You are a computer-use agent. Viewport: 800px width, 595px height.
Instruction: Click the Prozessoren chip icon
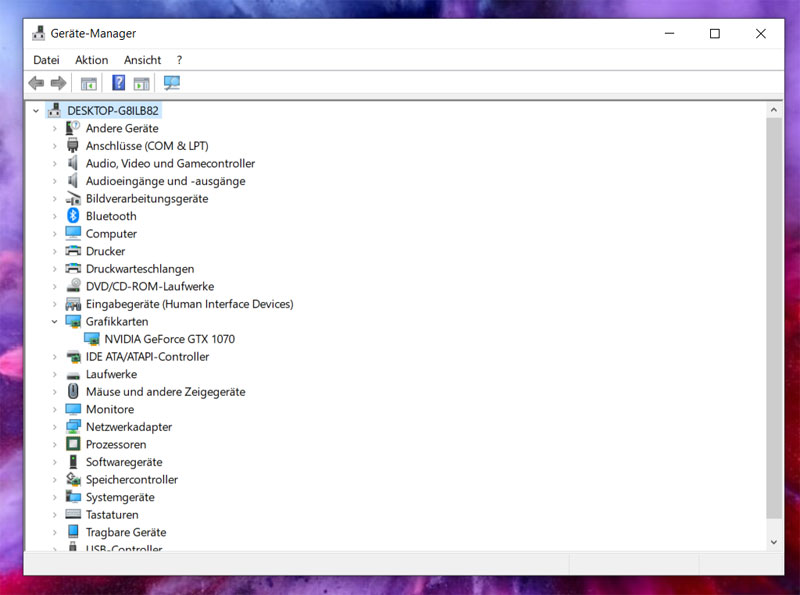coord(73,444)
